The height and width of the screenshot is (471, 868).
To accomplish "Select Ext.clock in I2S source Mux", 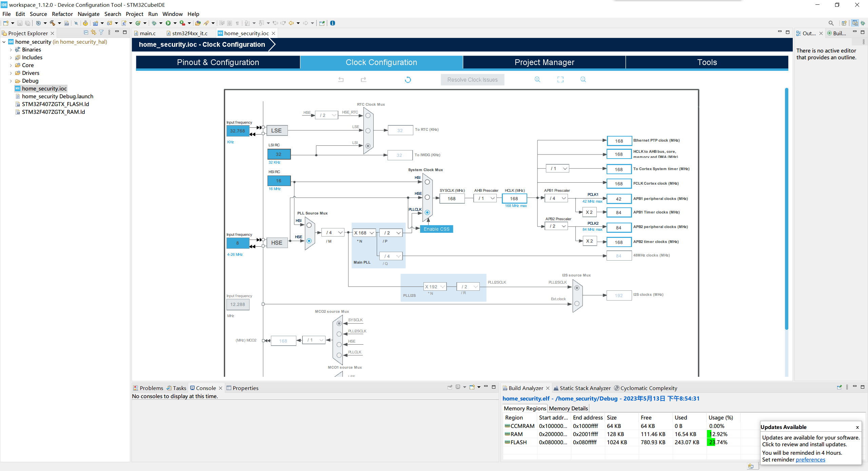I will (577, 304).
